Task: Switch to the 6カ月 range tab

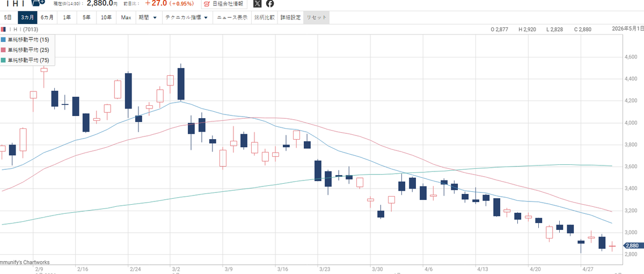Action: point(47,18)
